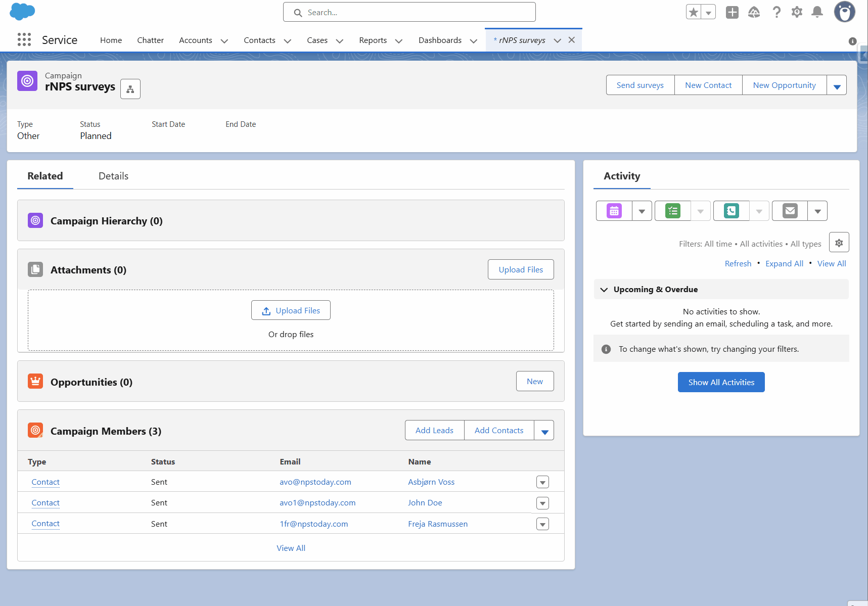
Task: Compose an email via the envelope icon
Action: [789, 211]
